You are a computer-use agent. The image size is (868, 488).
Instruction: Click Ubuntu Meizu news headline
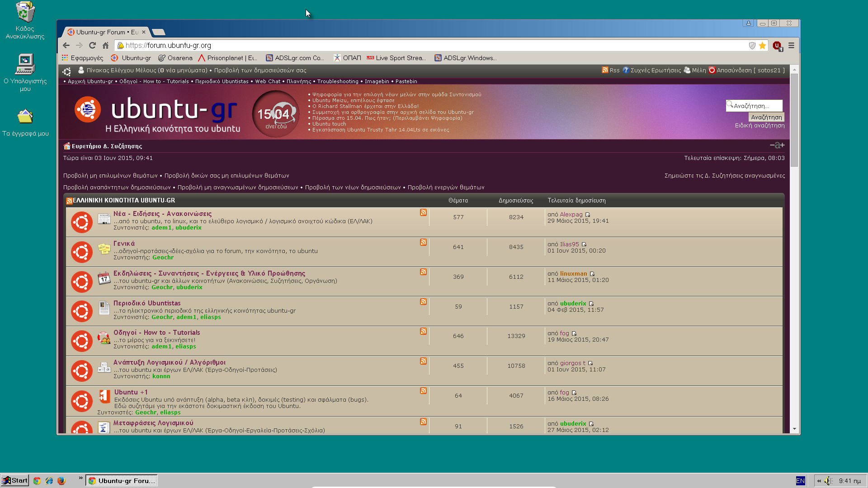(x=353, y=100)
